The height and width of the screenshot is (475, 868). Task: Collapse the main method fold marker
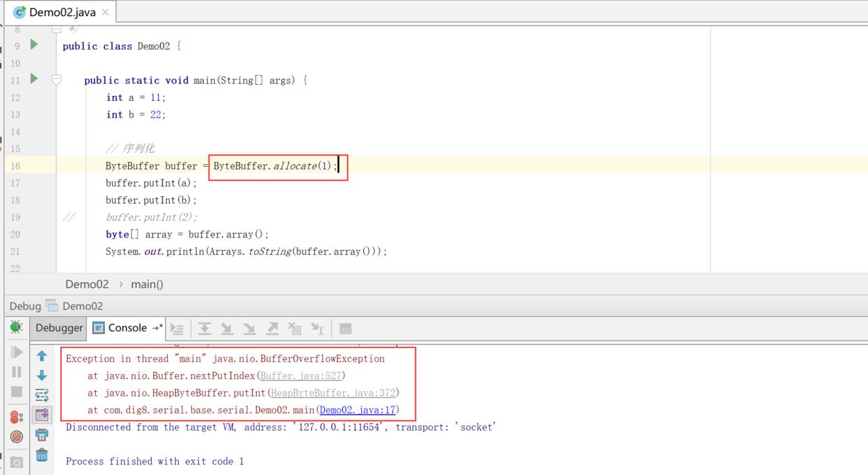pyautogui.click(x=57, y=80)
